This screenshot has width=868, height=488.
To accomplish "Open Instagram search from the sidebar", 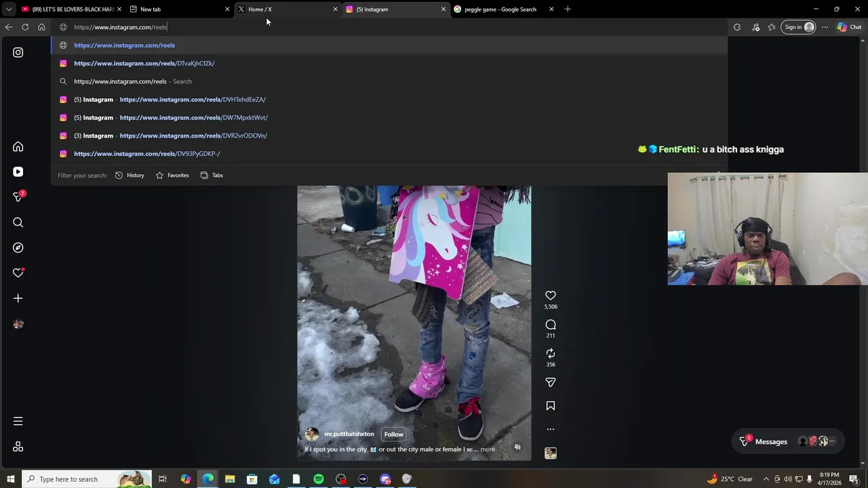I will (x=18, y=222).
